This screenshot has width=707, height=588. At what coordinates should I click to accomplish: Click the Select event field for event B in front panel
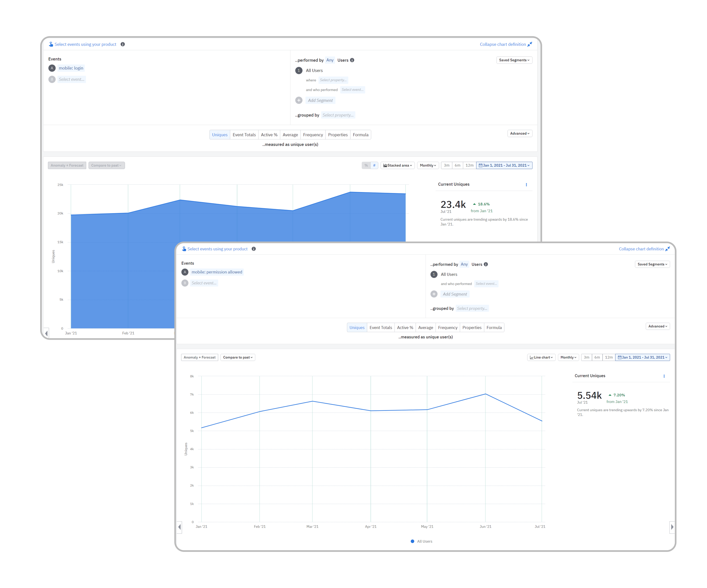pos(204,283)
